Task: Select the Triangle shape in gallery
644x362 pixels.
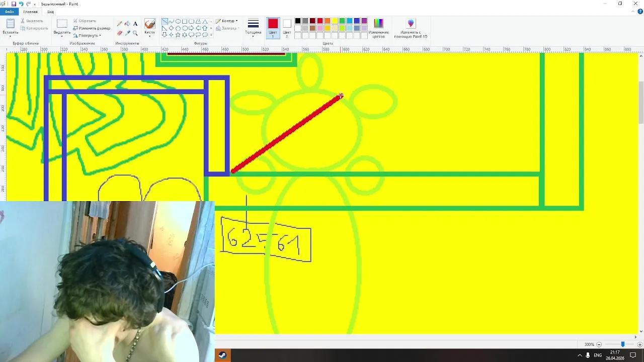Action: (x=205, y=22)
